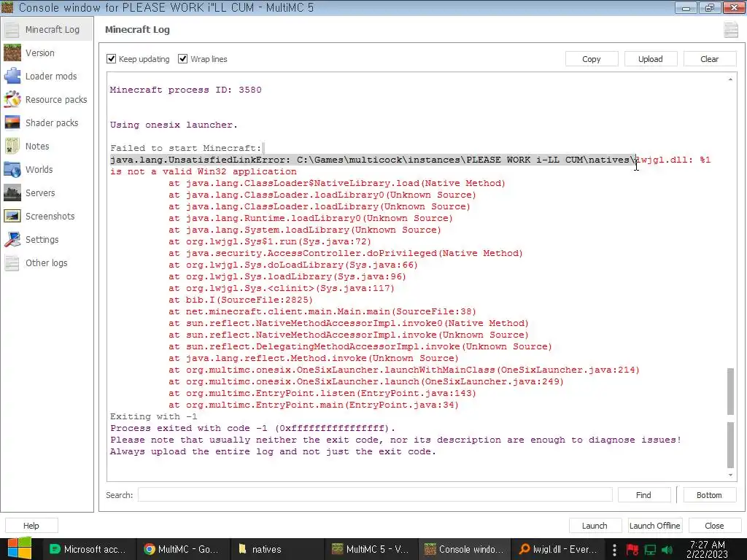Screen dimensions: 747x560
Task: Click the 'Failed to start Minecraft:' line
Action: tap(186, 148)
